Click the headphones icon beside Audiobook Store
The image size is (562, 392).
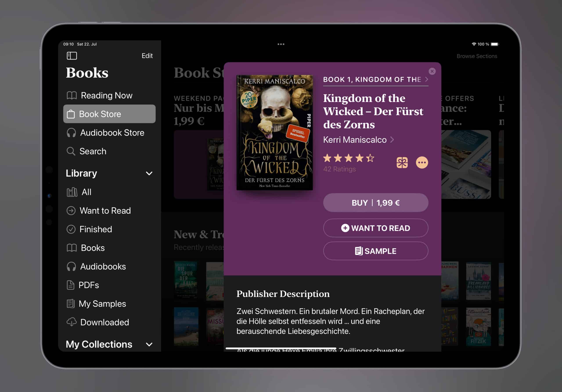[x=71, y=133]
